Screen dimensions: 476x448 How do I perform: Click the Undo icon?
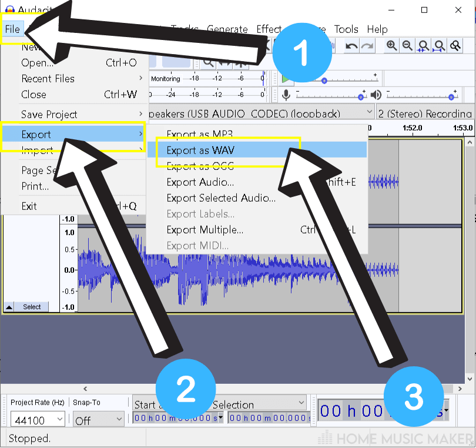351,46
